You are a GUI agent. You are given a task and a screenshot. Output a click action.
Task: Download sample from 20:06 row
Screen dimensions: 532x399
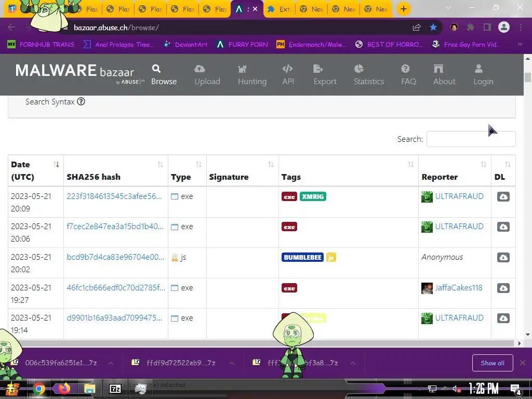[x=503, y=227]
